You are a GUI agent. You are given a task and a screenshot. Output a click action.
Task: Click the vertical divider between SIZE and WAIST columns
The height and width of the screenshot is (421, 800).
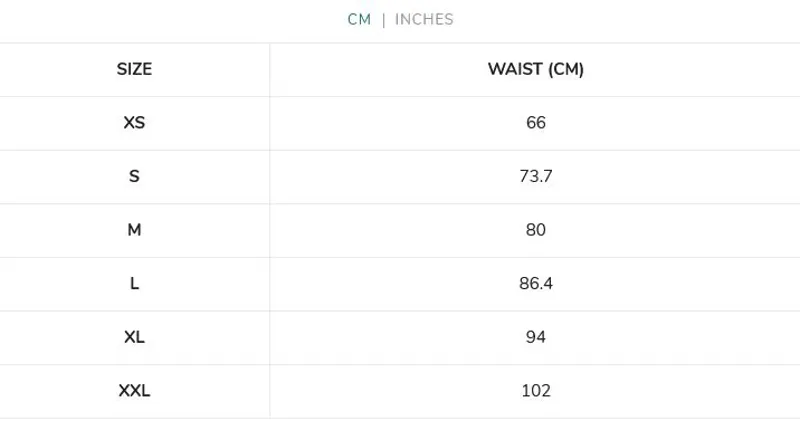(x=270, y=230)
